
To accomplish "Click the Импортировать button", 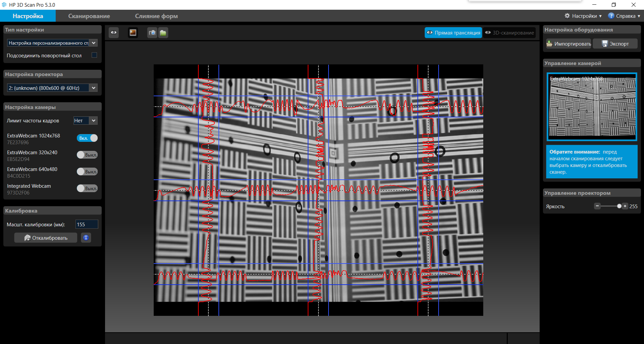I will (568, 44).
